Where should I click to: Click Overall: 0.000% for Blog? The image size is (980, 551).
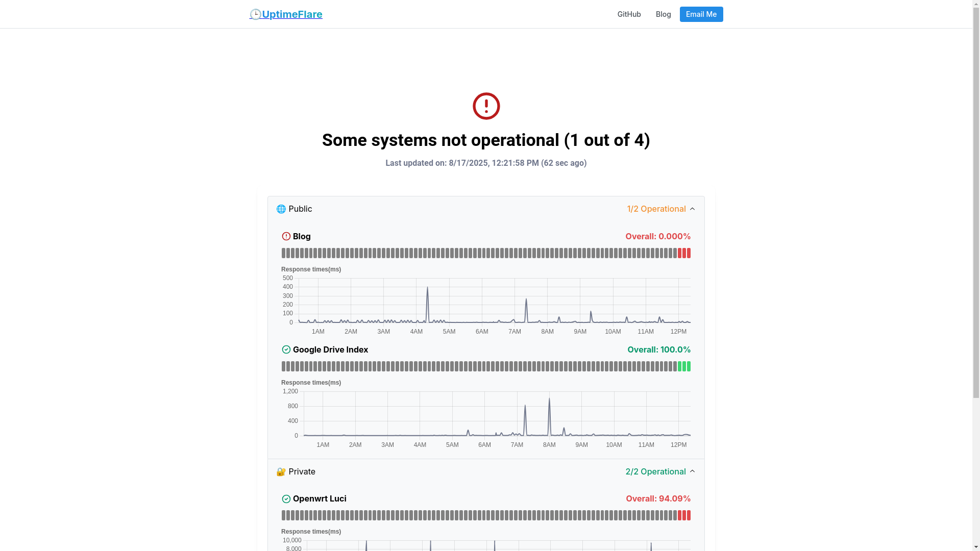pos(658,236)
